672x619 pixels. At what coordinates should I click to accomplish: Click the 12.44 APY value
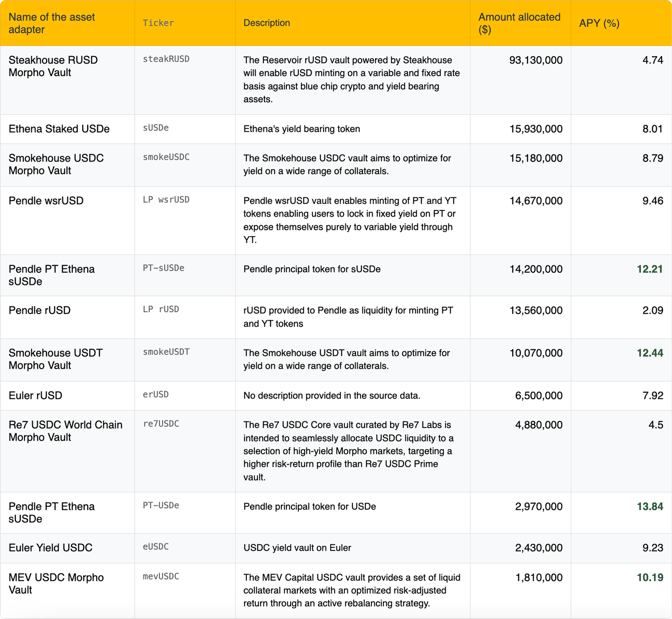pyautogui.click(x=649, y=353)
